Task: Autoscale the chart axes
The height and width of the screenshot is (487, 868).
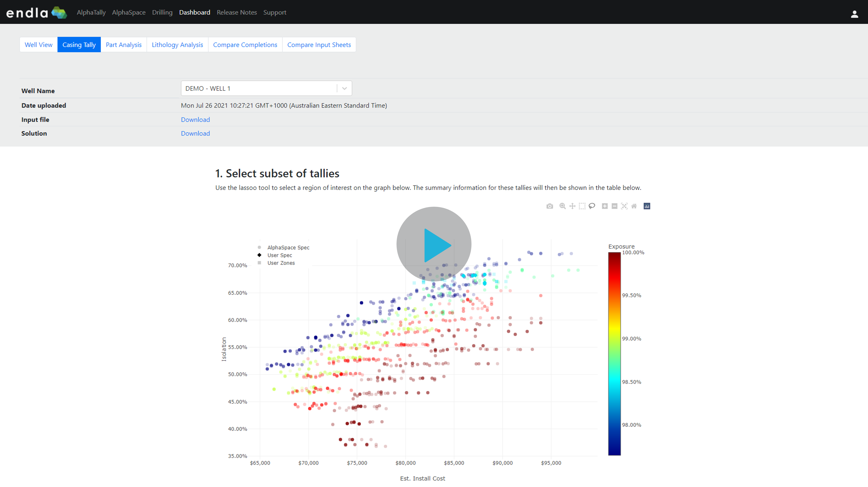Action: point(624,206)
